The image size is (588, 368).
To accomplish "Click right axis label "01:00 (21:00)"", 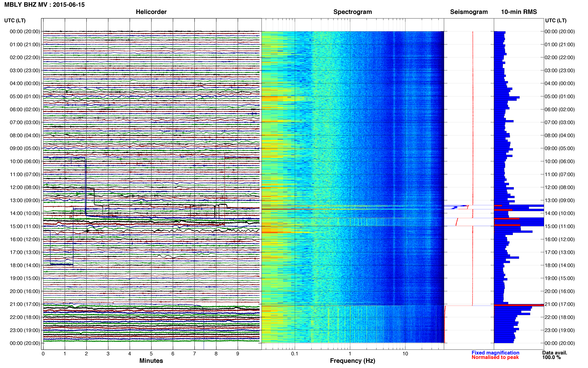I will [560, 45].
